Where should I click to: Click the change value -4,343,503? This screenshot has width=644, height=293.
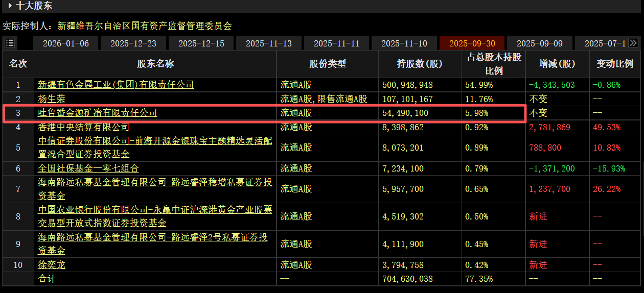point(551,85)
